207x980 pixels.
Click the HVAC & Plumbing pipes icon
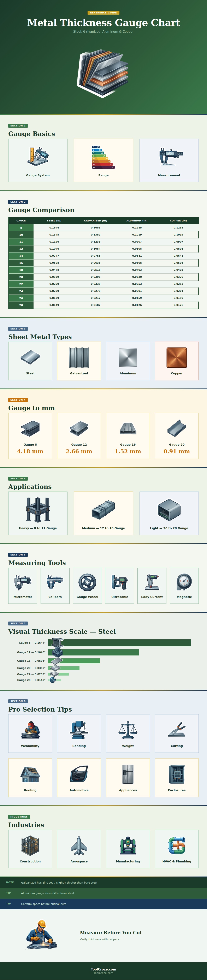click(177, 845)
